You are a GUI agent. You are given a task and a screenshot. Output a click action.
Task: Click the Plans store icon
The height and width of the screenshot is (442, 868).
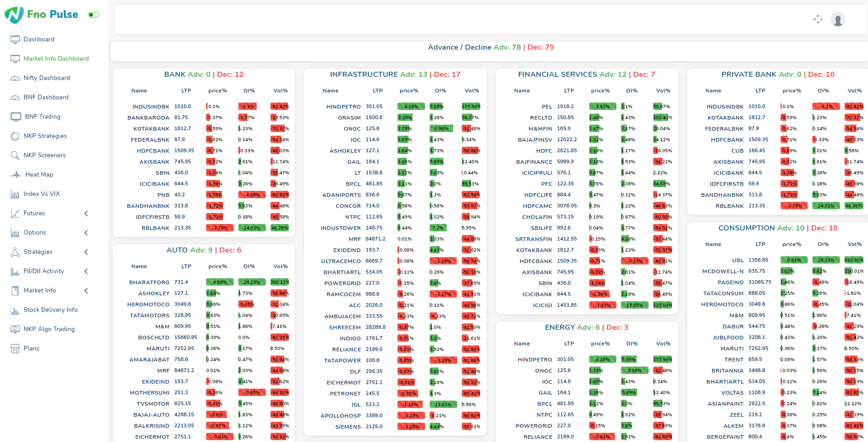(x=15, y=349)
